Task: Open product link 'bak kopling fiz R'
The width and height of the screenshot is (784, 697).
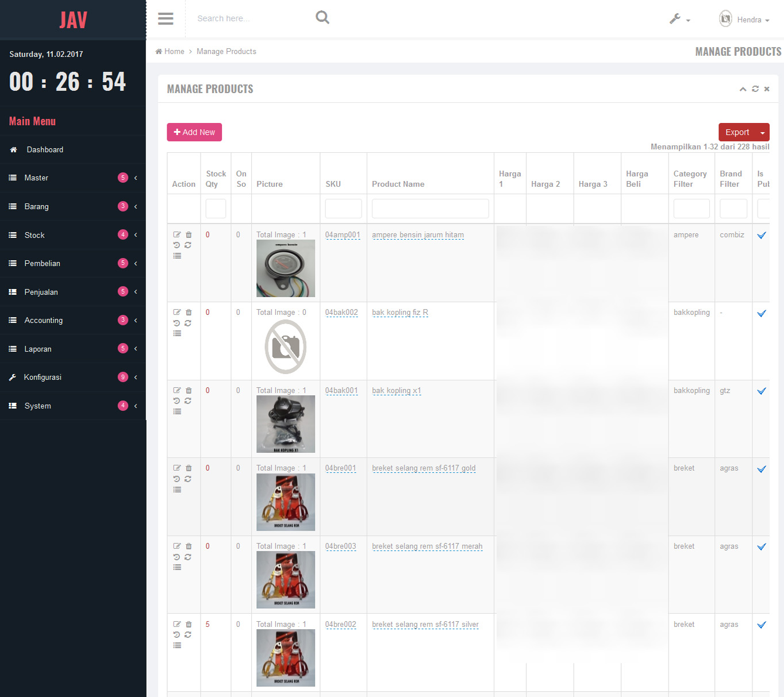Action: click(400, 313)
